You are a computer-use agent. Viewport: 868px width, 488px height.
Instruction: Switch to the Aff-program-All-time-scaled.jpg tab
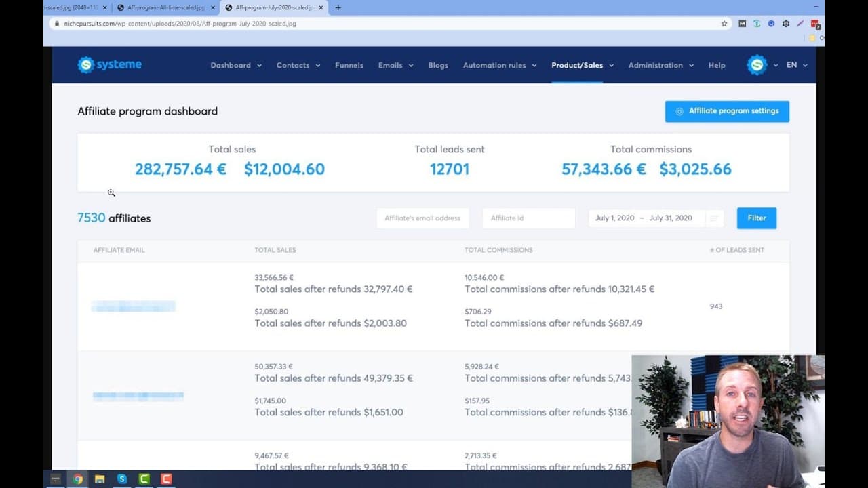pos(165,7)
